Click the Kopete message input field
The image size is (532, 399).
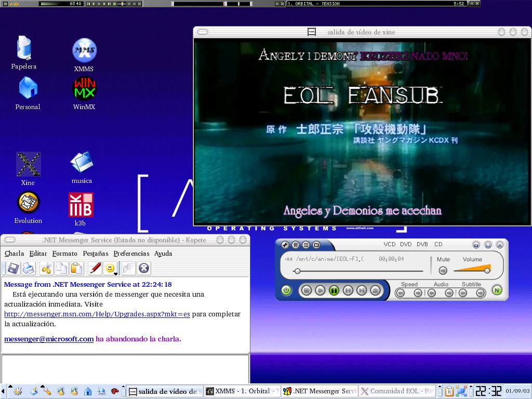pos(125,369)
